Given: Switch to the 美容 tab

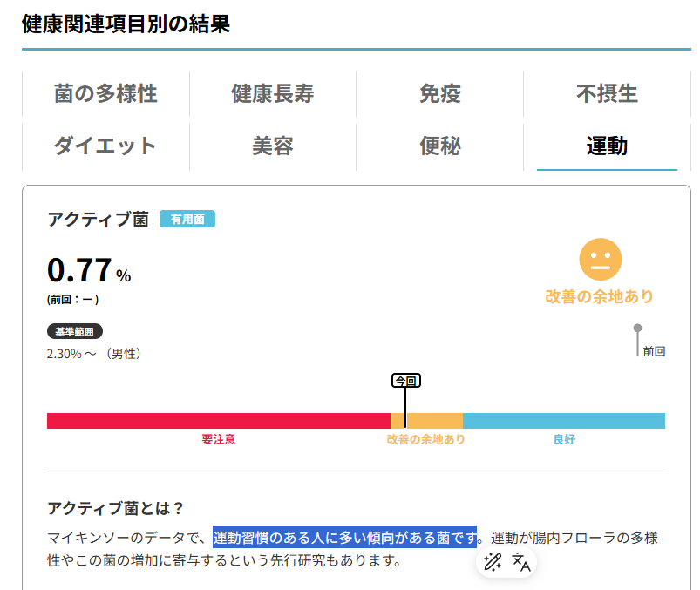Looking at the screenshot, I should pyautogui.click(x=272, y=146).
